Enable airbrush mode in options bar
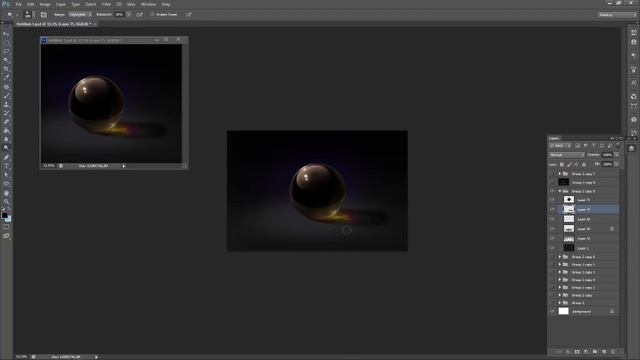This screenshot has width=640, height=360. (140, 15)
